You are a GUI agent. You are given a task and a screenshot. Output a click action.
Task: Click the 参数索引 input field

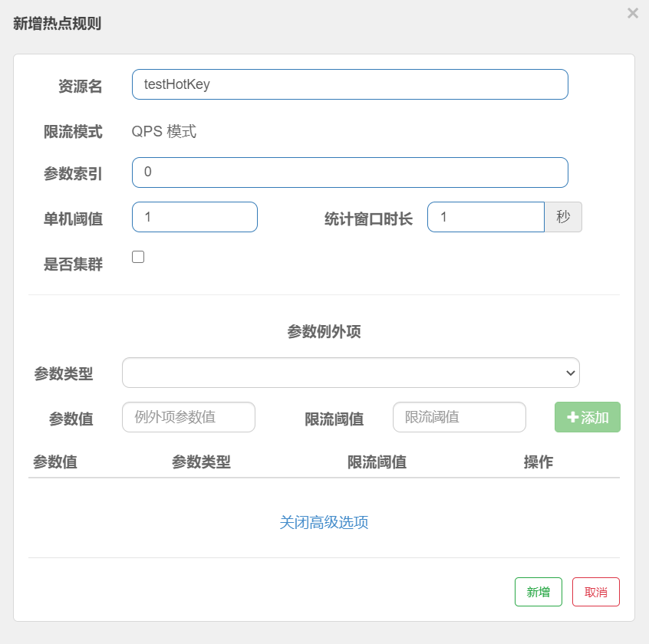coord(350,172)
